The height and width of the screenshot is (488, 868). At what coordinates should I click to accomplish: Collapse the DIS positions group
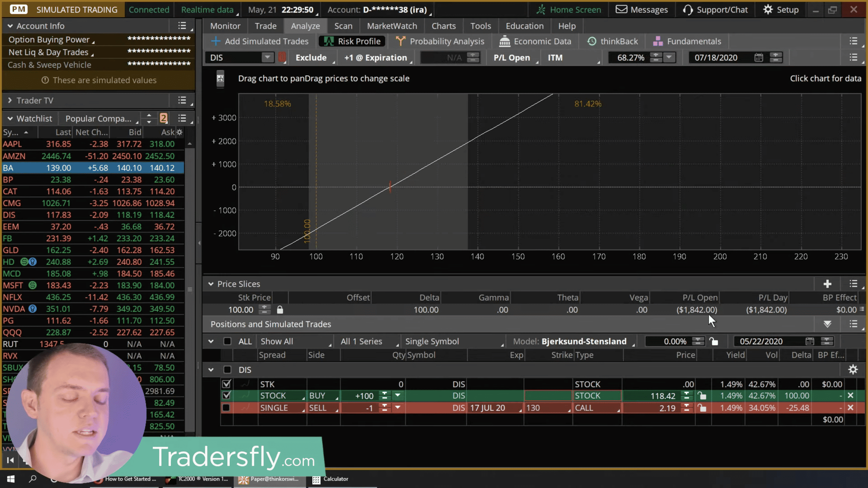[211, 370]
